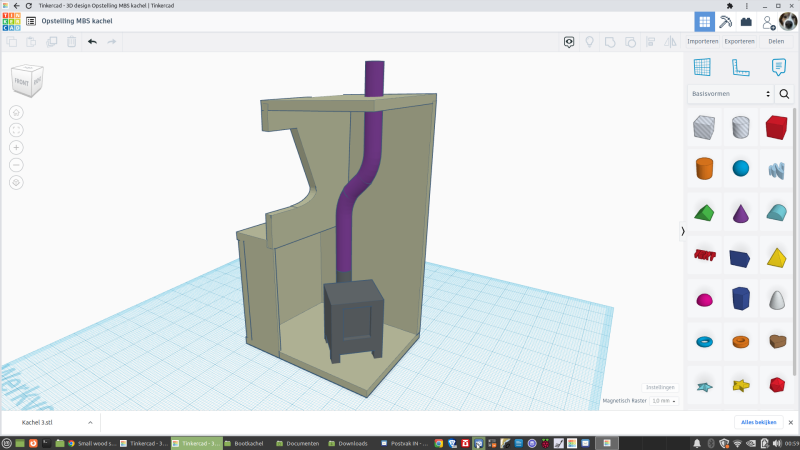Click the FRONT face of view cube
Viewport: 800px width, 450px height.
[22, 82]
